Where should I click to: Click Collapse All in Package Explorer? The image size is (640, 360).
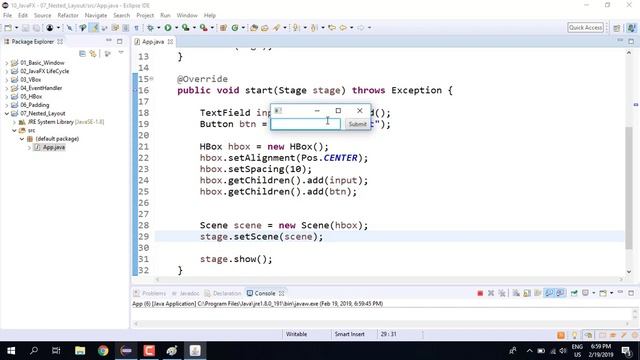(82, 53)
